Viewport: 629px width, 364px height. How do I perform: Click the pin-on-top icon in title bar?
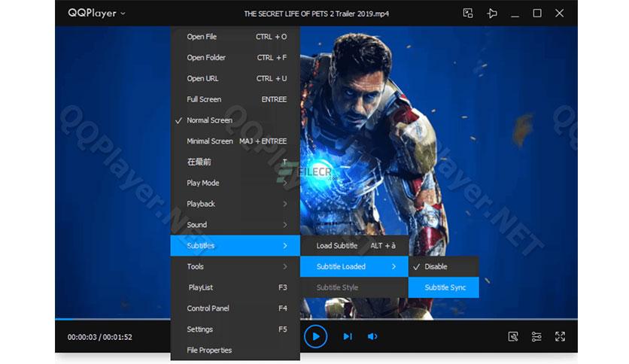[x=492, y=14]
